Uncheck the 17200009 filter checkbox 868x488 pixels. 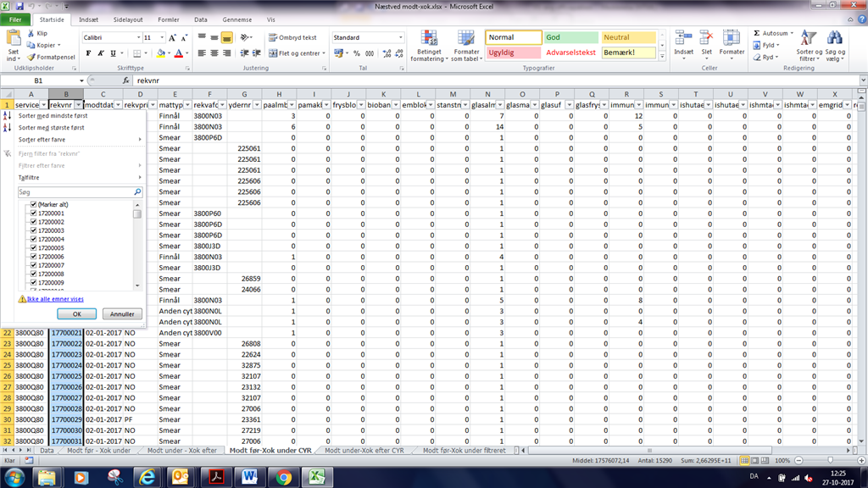pyautogui.click(x=33, y=282)
